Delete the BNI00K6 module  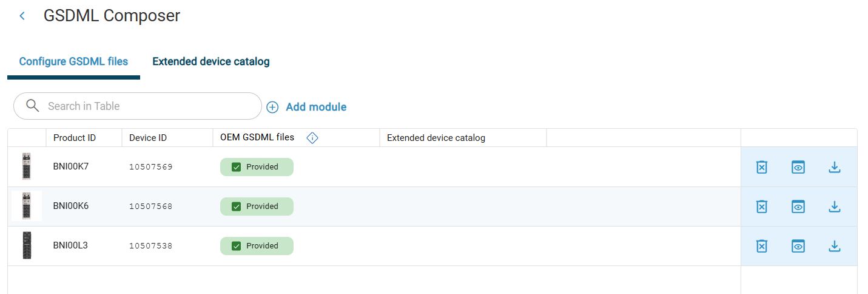tap(762, 207)
